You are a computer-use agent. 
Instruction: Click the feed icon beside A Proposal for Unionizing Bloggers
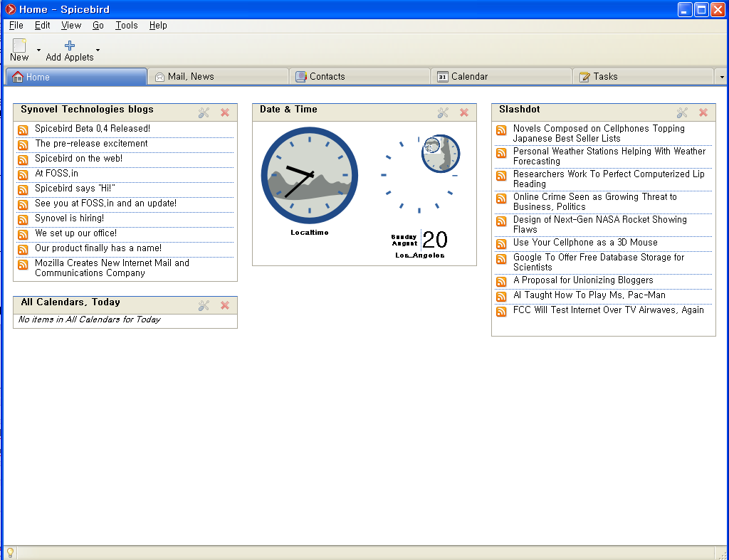coord(501,282)
